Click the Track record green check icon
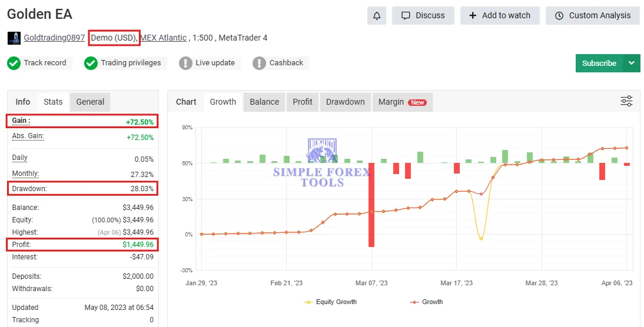 click(14, 63)
